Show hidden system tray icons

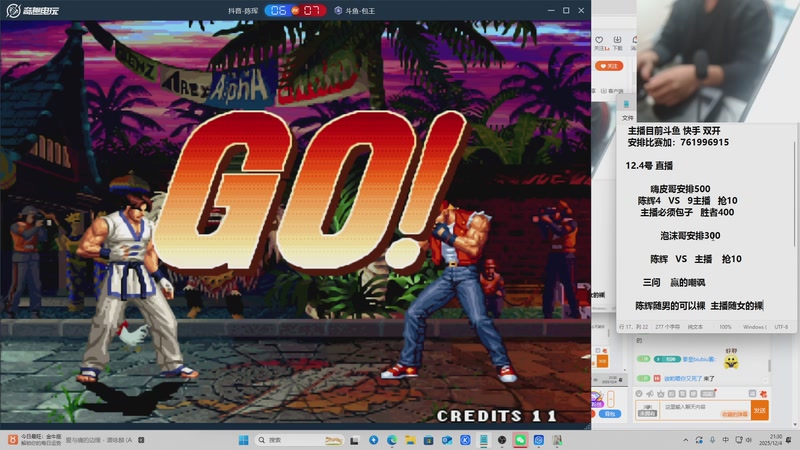(686, 440)
